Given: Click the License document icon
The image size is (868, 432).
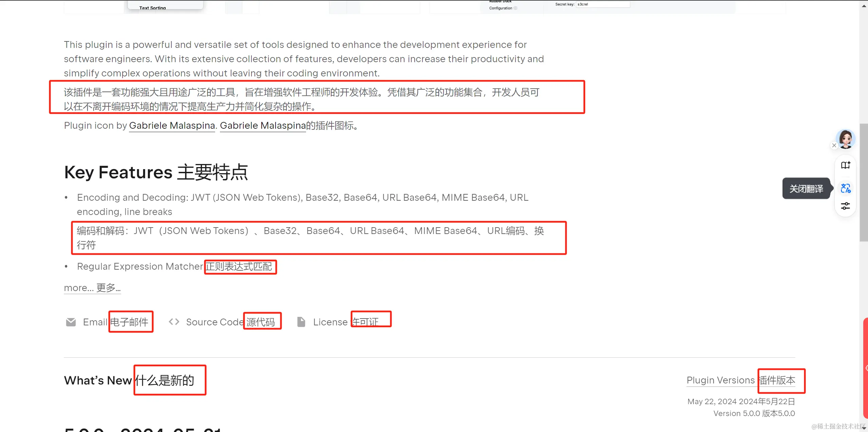Looking at the screenshot, I should [x=301, y=322].
